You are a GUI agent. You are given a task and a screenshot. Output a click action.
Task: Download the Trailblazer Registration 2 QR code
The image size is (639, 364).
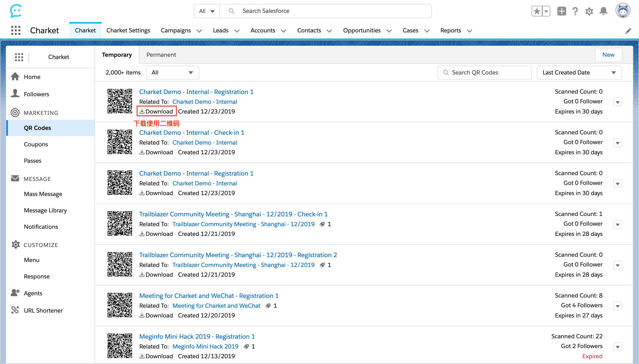pos(156,274)
